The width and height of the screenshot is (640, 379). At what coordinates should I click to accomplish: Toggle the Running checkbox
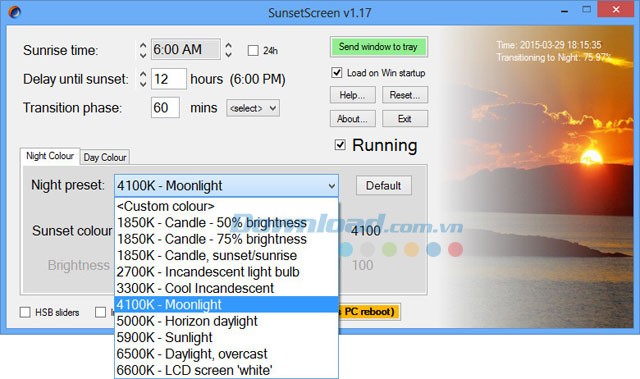coord(340,145)
